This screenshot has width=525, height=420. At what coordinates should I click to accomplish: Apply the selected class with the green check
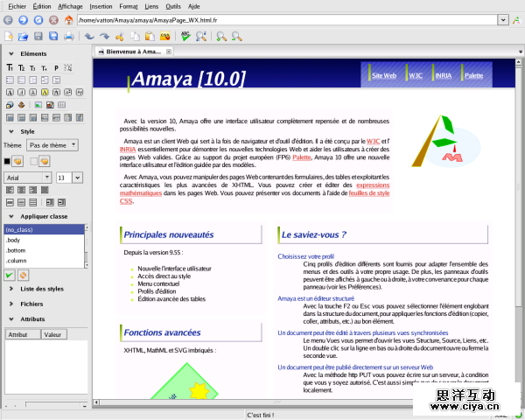tap(10, 276)
